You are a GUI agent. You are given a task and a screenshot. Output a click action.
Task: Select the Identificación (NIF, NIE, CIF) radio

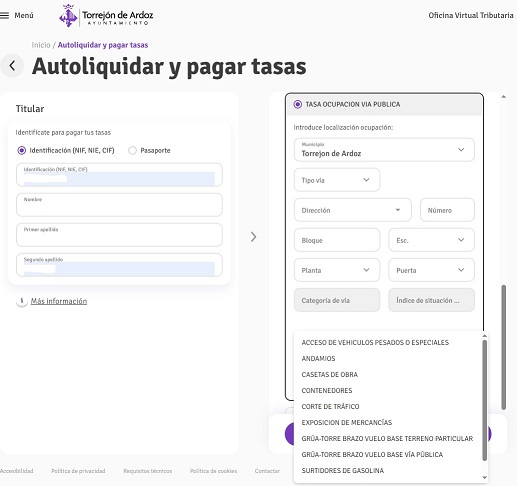pos(21,150)
